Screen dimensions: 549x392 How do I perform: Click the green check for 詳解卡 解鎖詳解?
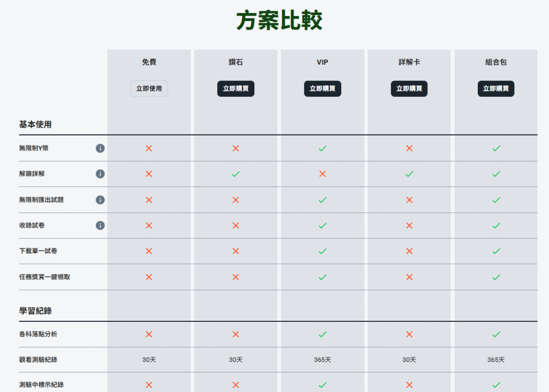tap(409, 174)
